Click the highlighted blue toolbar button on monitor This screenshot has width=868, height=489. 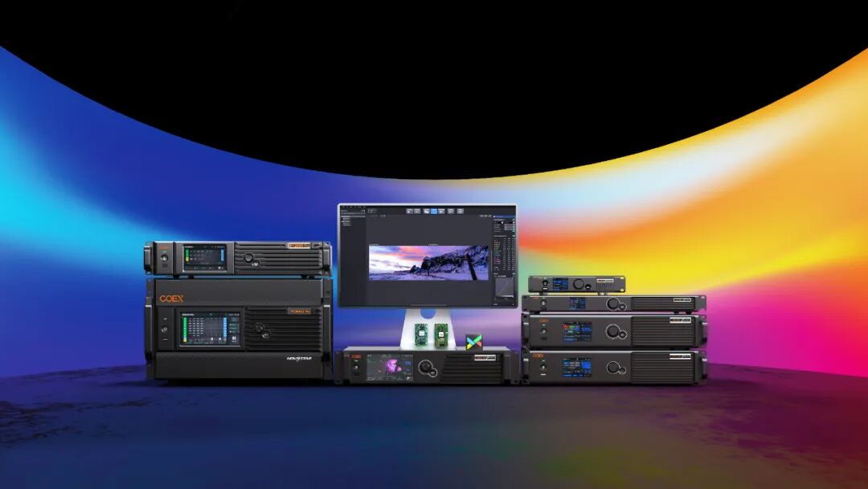(x=434, y=211)
